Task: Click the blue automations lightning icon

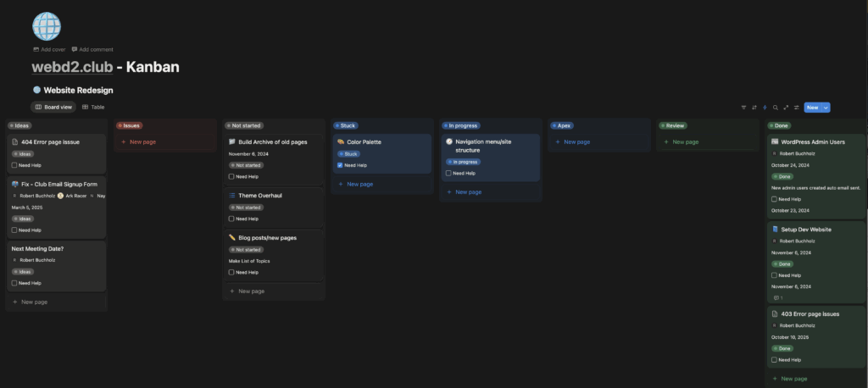Action: pos(765,108)
